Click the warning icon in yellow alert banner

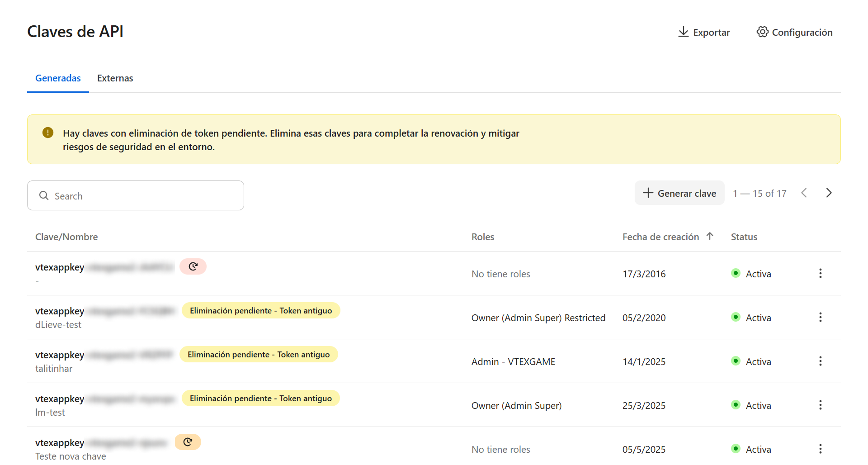[48, 133]
